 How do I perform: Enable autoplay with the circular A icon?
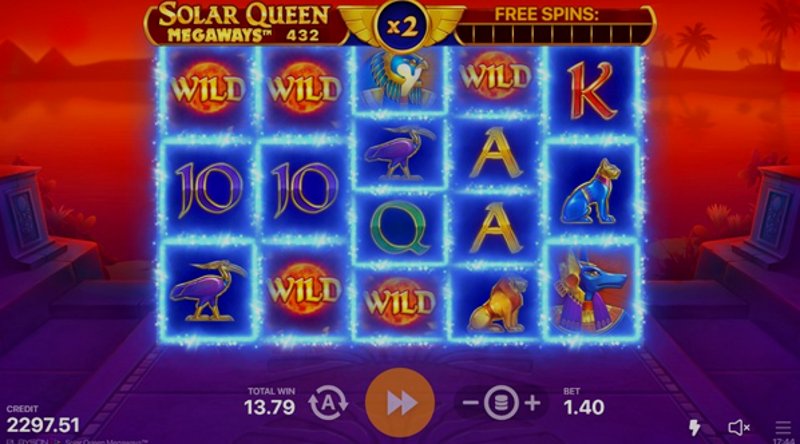click(x=328, y=403)
